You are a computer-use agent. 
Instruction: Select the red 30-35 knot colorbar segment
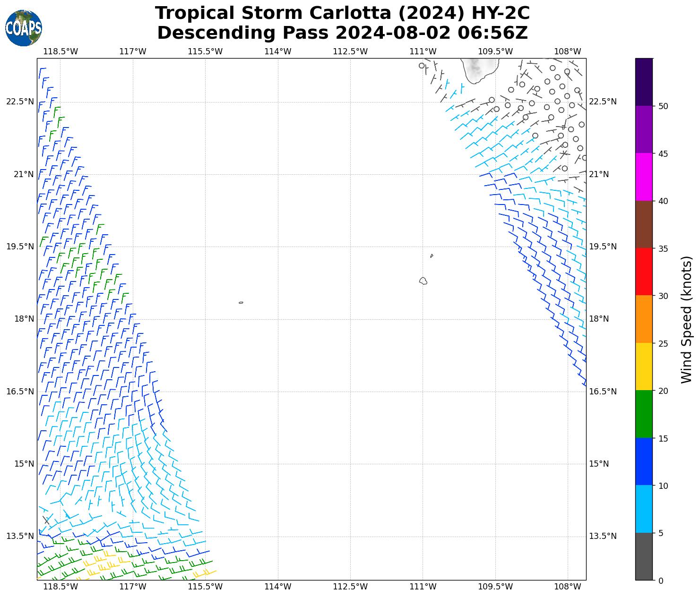pyautogui.click(x=644, y=272)
